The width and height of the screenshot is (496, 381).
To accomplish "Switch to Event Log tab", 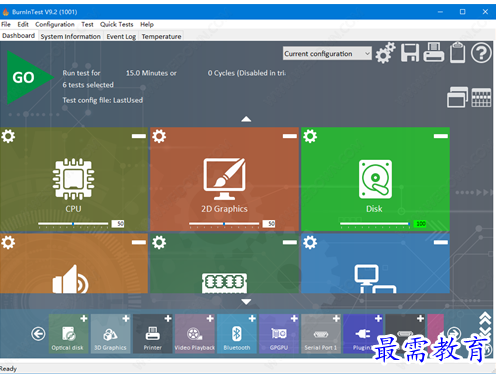I will click(121, 36).
